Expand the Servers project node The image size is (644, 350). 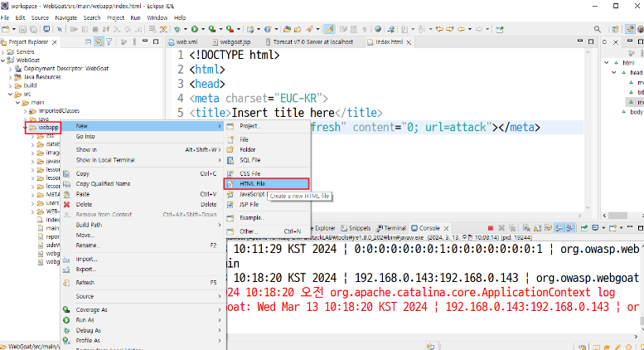tap(3, 52)
